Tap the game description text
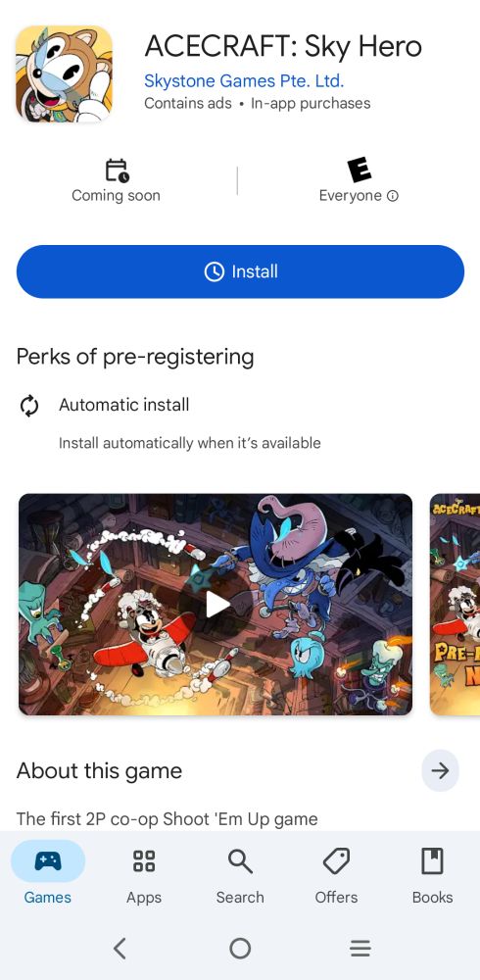The image size is (480, 980). pos(167,818)
